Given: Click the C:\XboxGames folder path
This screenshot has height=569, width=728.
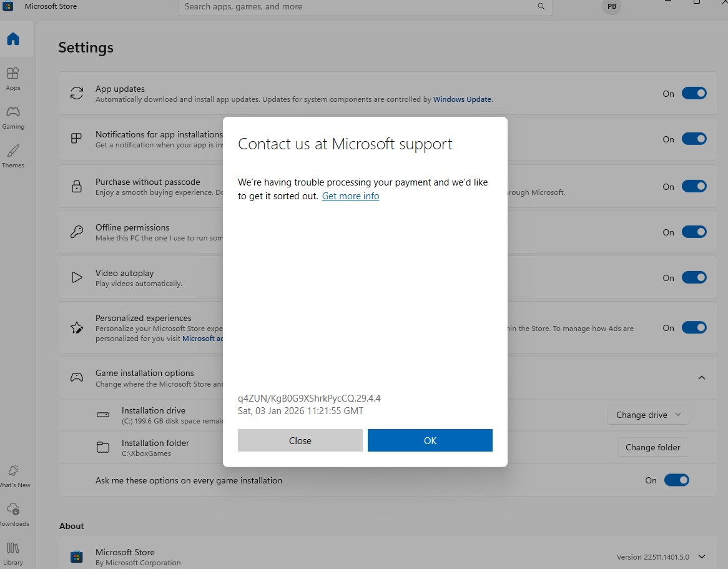Looking at the screenshot, I should click(x=146, y=453).
